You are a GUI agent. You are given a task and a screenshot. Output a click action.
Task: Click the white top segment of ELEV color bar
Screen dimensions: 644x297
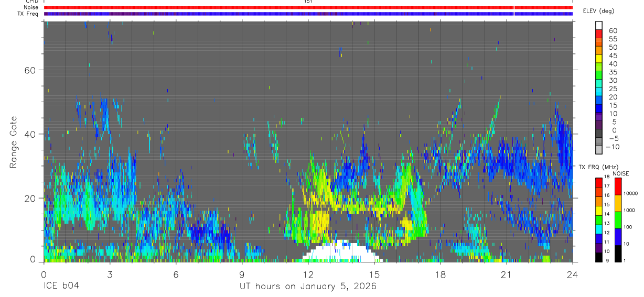(x=599, y=25)
